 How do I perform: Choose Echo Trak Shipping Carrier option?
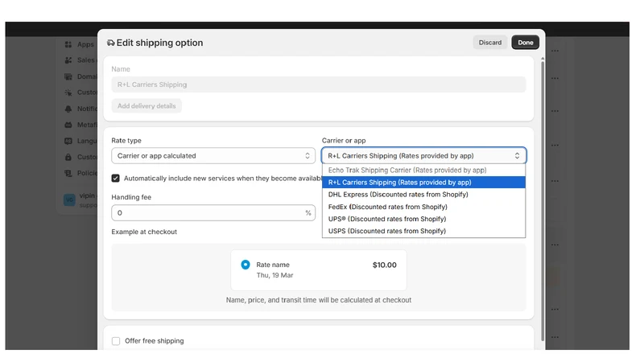[423, 170]
